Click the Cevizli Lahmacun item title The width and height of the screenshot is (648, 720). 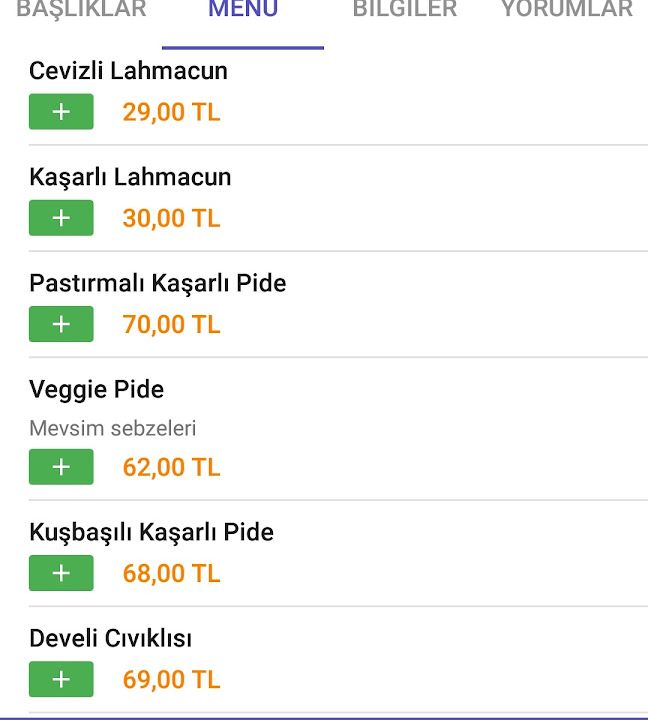pos(129,71)
